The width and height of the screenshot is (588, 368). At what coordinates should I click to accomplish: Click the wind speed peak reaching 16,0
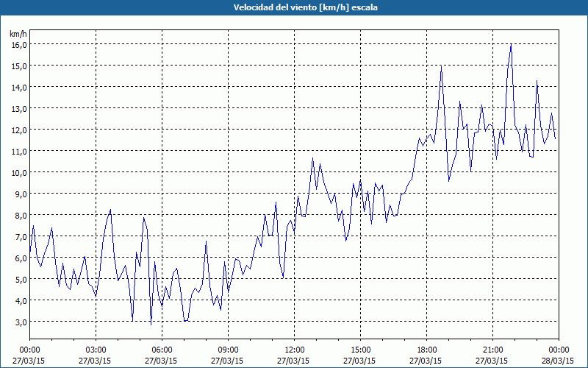511,45
